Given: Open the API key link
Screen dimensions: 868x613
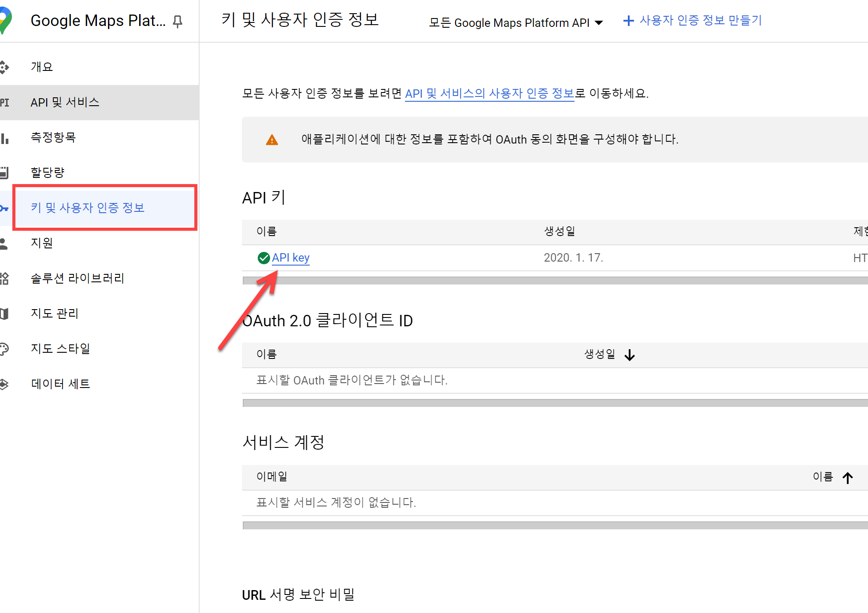Looking at the screenshot, I should click(x=290, y=258).
